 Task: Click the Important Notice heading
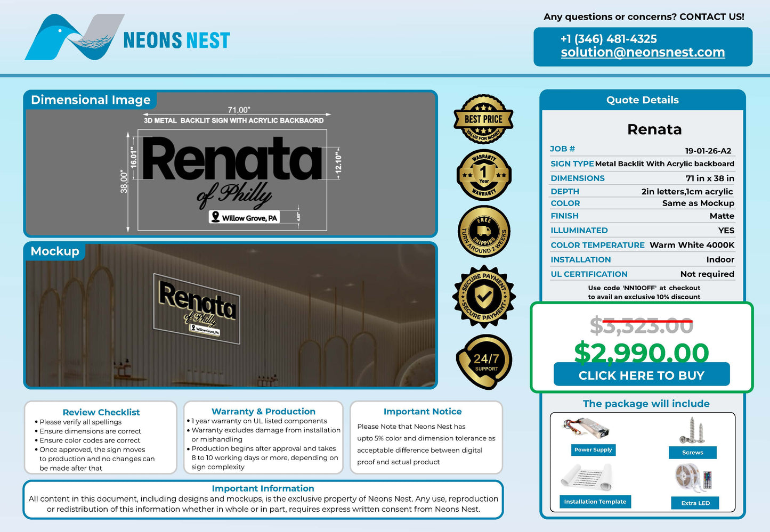[423, 412]
